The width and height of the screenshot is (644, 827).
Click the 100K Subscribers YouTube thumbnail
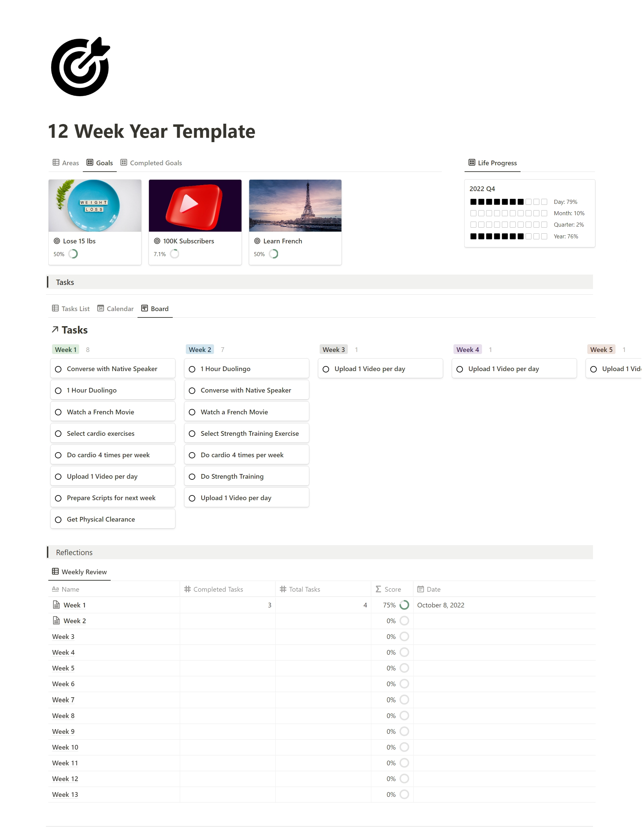pyautogui.click(x=195, y=205)
